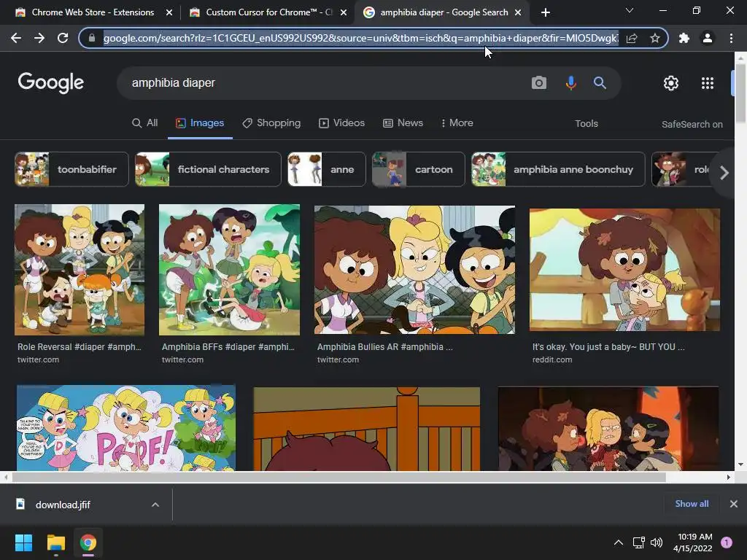Show all downloads

[x=692, y=504]
